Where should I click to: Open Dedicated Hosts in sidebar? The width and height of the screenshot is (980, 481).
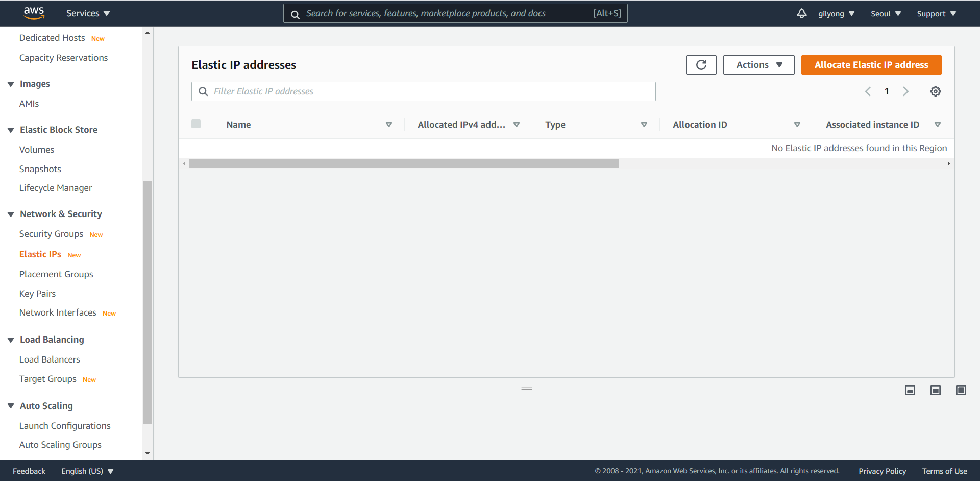[x=52, y=38]
